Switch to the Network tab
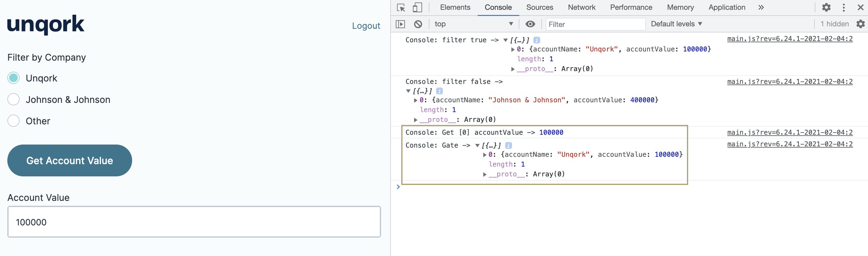Viewport: 868px width, 256px height. tap(582, 7)
